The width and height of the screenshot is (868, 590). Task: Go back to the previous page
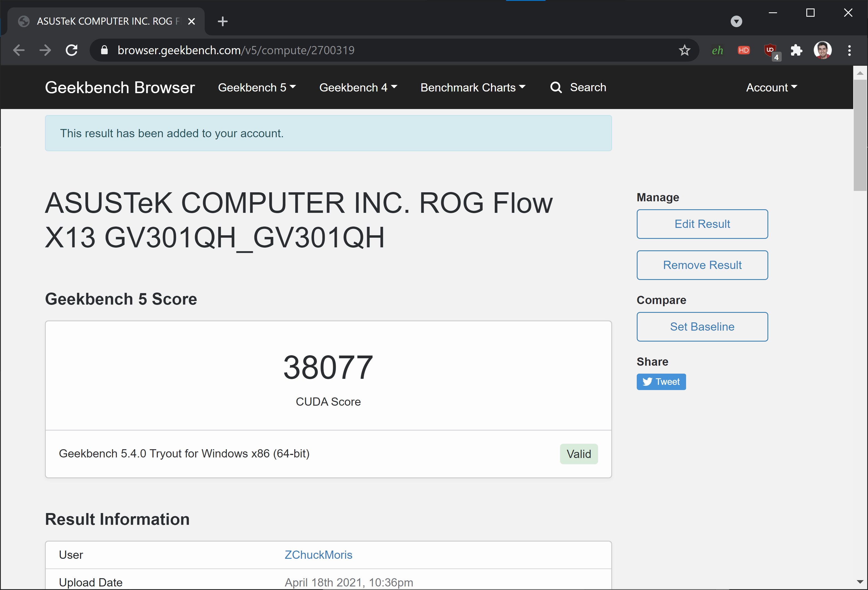click(19, 50)
